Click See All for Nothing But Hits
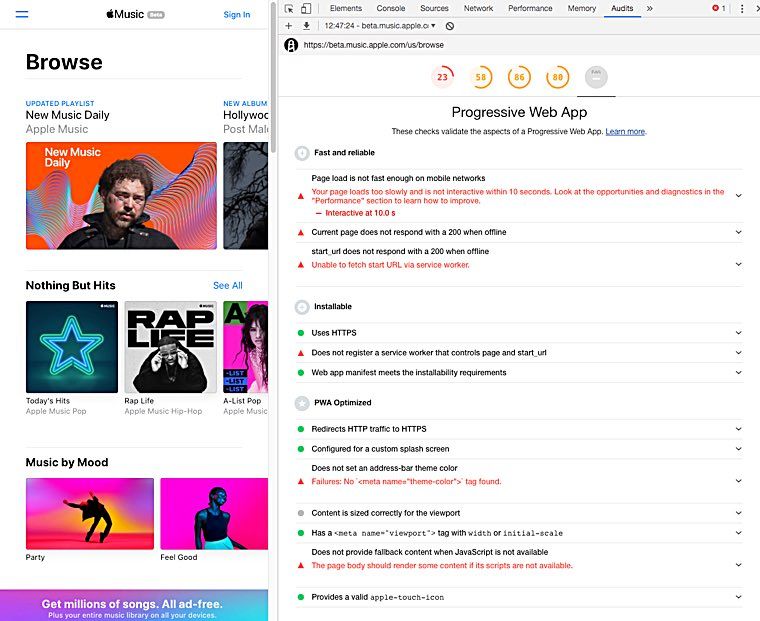 228,286
